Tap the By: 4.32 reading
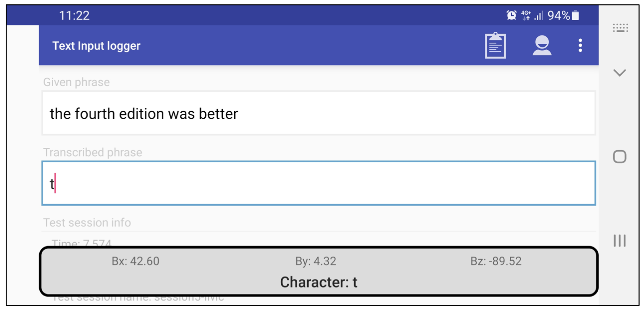The image size is (644, 312). point(316,261)
